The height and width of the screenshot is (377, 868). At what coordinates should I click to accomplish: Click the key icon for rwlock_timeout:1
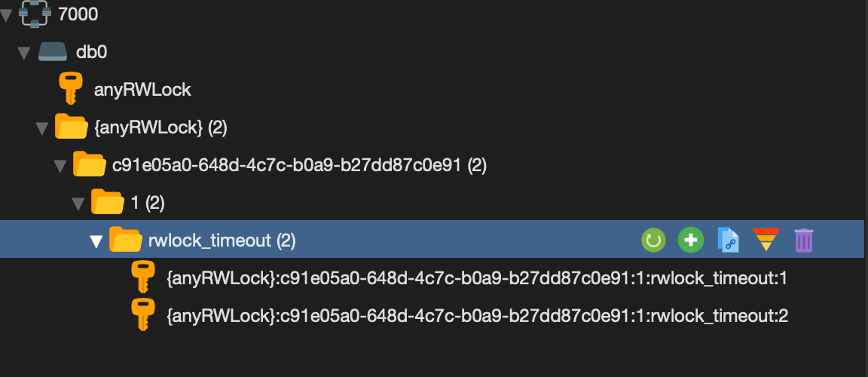pyautogui.click(x=143, y=278)
